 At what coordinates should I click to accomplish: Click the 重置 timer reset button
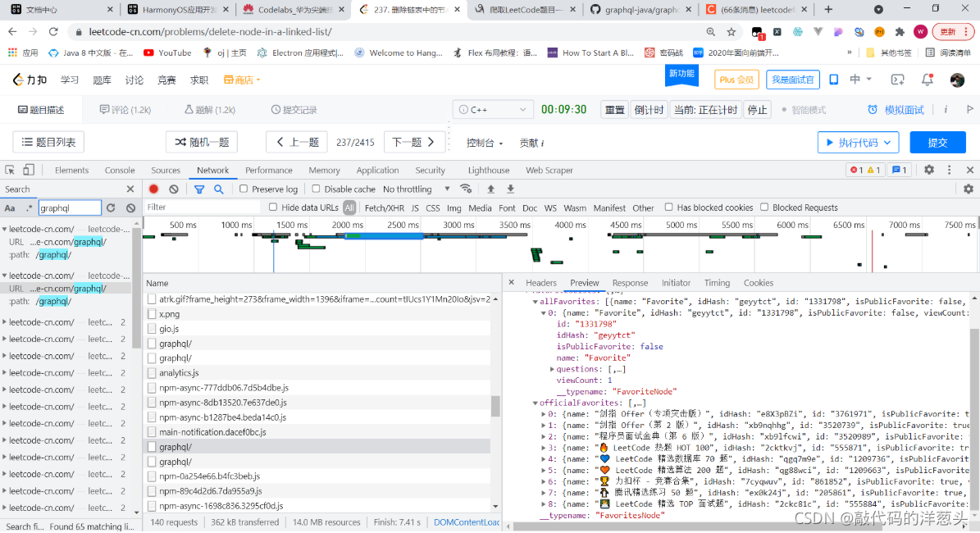point(615,109)
